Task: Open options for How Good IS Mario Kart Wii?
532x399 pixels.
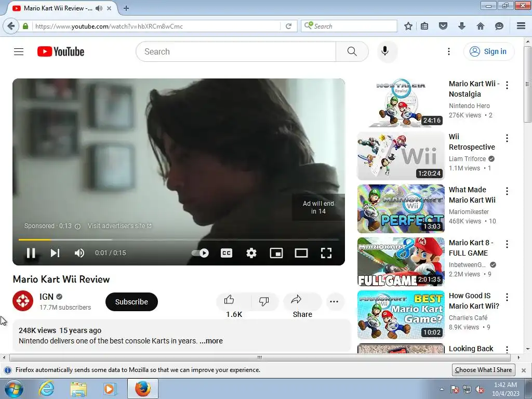Action: coord(507,297)
